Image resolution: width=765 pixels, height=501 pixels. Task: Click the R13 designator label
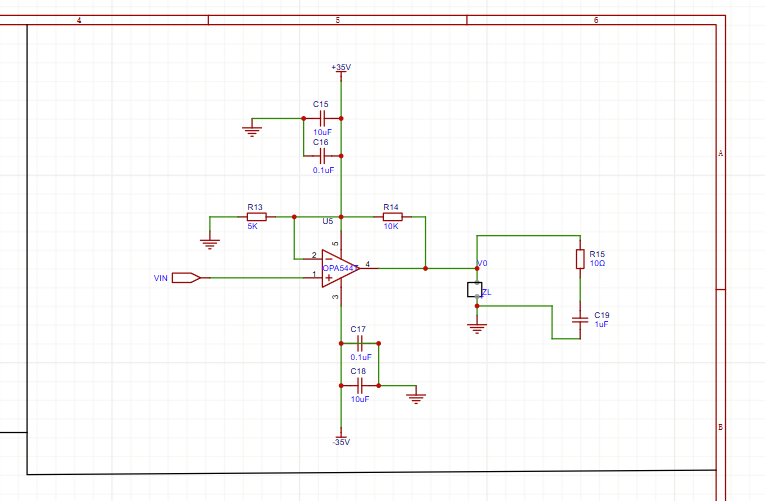pos(255,207)
